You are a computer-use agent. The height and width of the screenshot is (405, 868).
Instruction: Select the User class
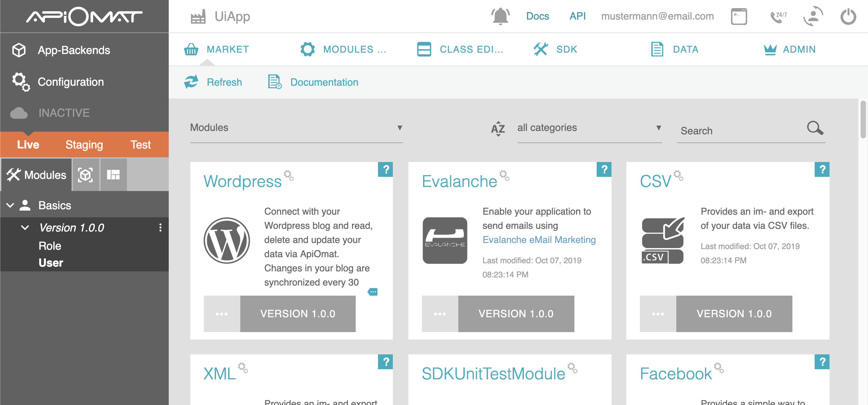point(51,263)
